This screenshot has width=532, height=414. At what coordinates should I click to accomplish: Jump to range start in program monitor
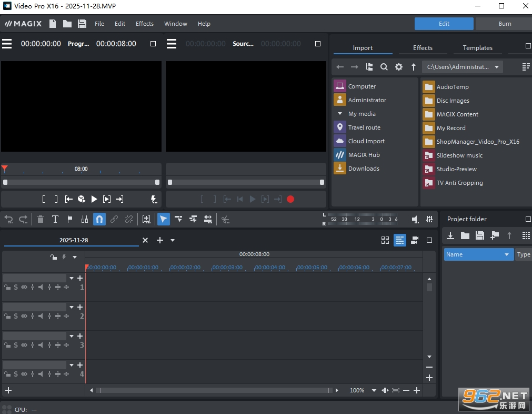tap(69, 199)
